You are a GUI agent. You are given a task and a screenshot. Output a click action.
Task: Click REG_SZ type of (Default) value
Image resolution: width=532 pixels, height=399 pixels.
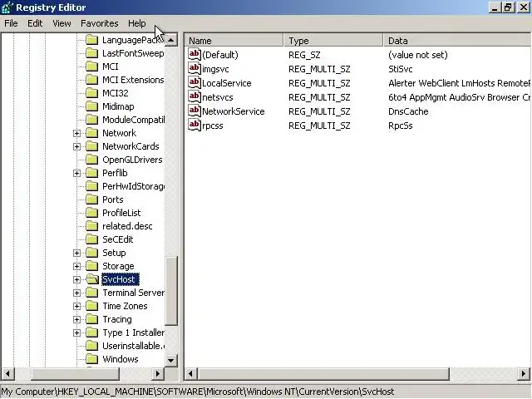tap(304, 55)
